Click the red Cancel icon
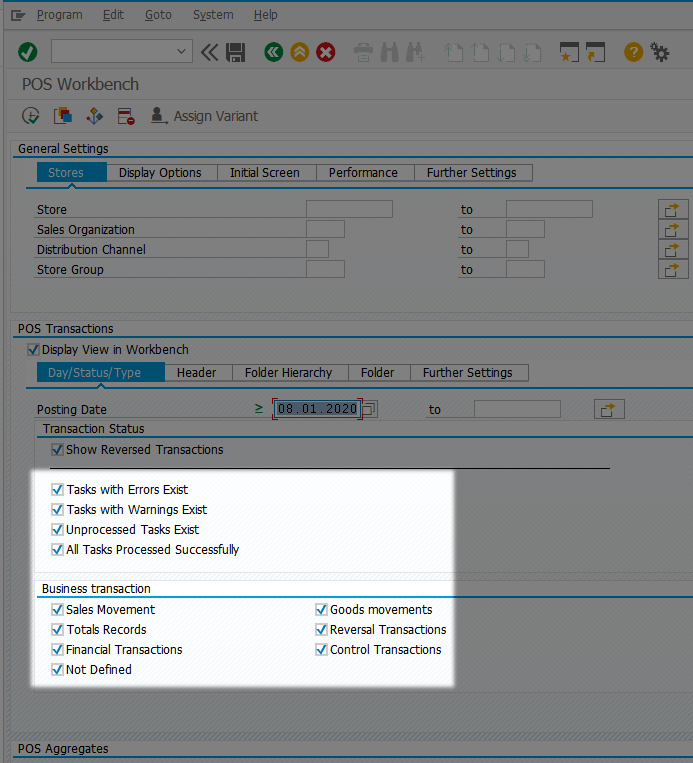Viewport: 693px width, 763px height. point(326,52)
